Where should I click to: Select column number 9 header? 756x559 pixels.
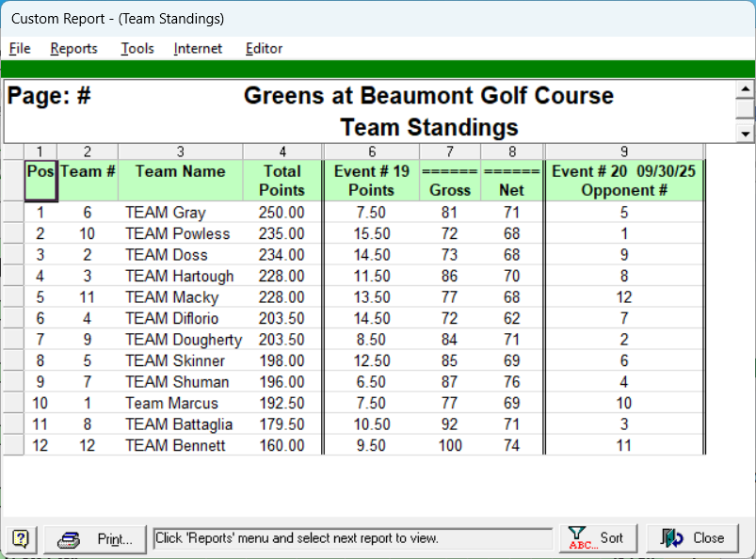(623, 152)
